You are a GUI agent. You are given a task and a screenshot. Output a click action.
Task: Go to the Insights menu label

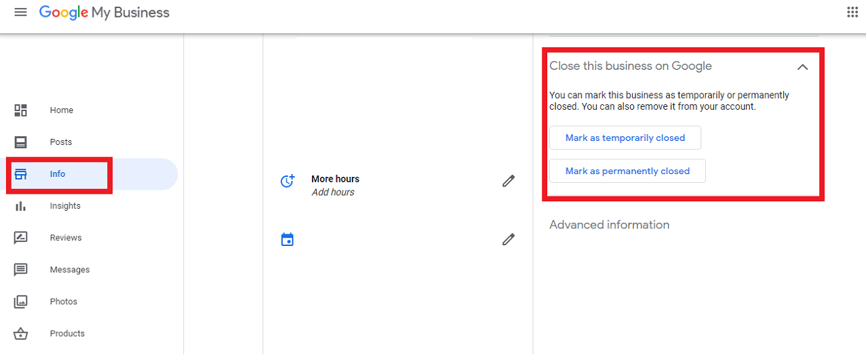pos(65,206)
